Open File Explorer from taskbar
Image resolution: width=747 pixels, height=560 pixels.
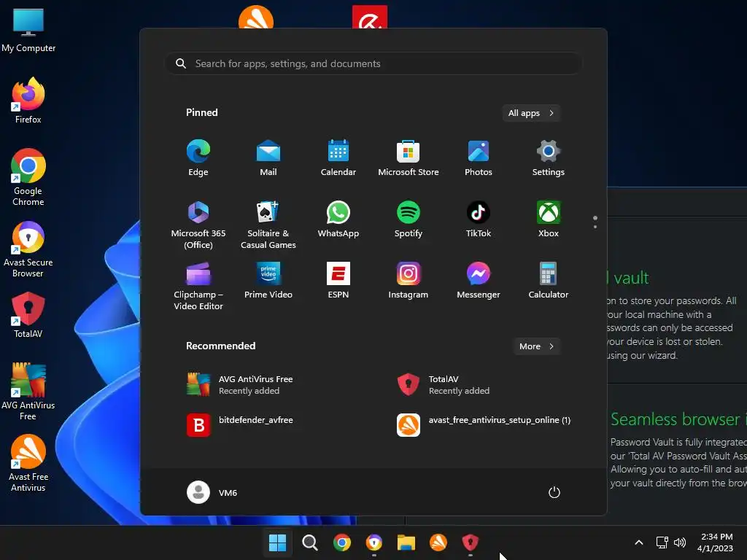406,542
